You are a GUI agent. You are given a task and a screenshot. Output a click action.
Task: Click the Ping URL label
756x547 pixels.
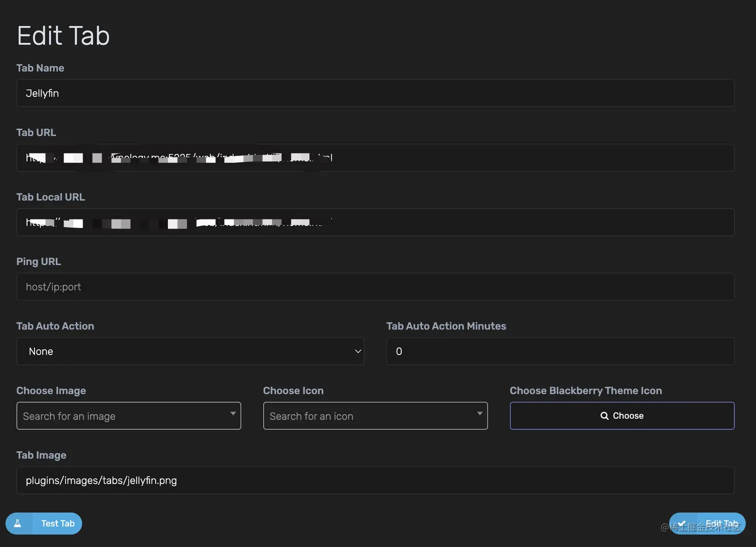pyautogui.click(x=38, y=261)
